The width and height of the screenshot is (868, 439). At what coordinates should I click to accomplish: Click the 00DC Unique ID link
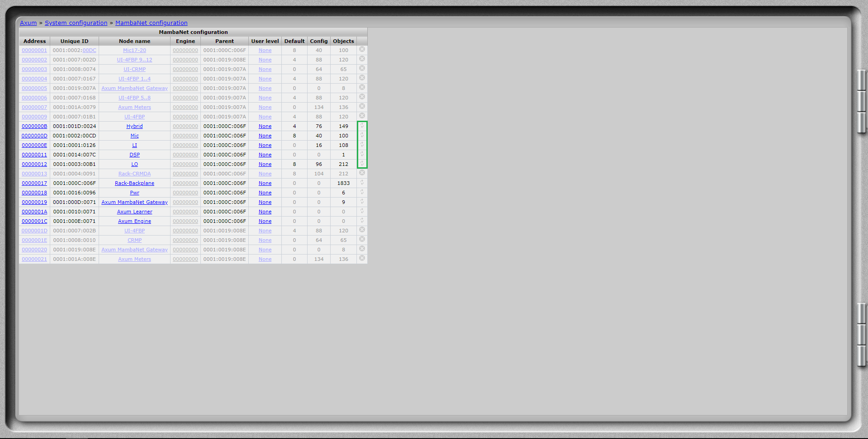tap(89, 51)
